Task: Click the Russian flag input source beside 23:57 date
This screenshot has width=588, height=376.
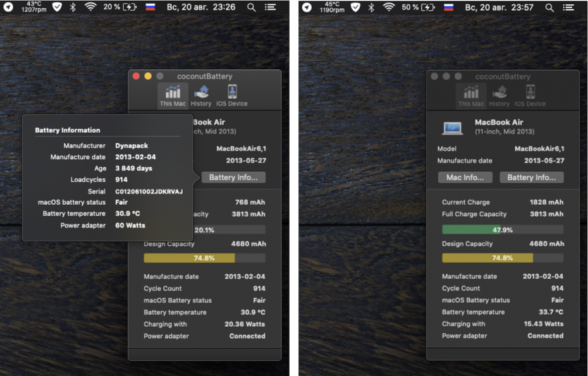Action: 448,7
